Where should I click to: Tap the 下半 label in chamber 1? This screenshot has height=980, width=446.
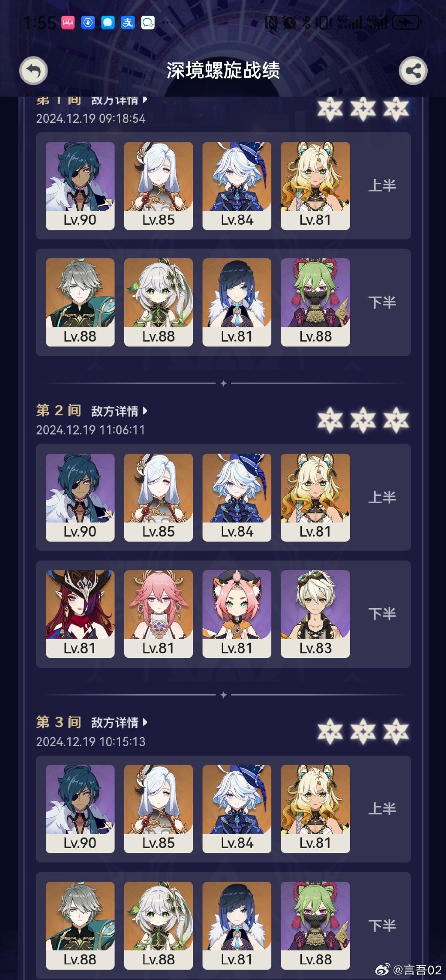382,303
